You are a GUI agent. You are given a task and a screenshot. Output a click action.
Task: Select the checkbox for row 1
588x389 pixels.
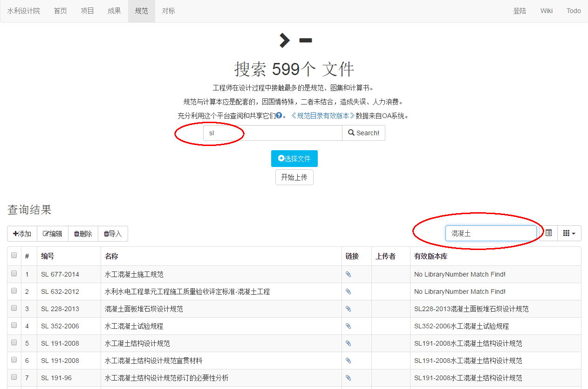click(14, 274)
